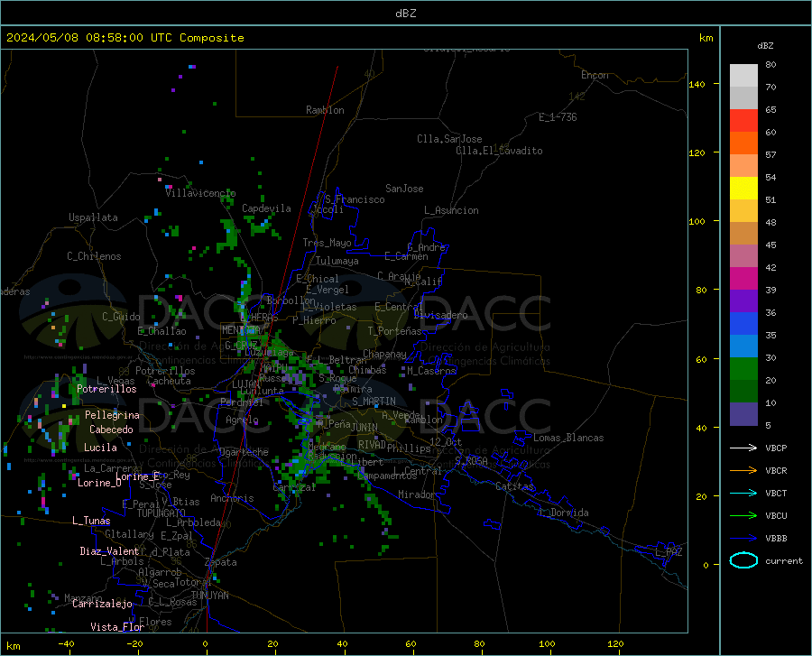Image resolution: width=812 pixels, height=656 pixels.
Task: Click the 'Uspallata' map label
Action: tap(93, 217)
